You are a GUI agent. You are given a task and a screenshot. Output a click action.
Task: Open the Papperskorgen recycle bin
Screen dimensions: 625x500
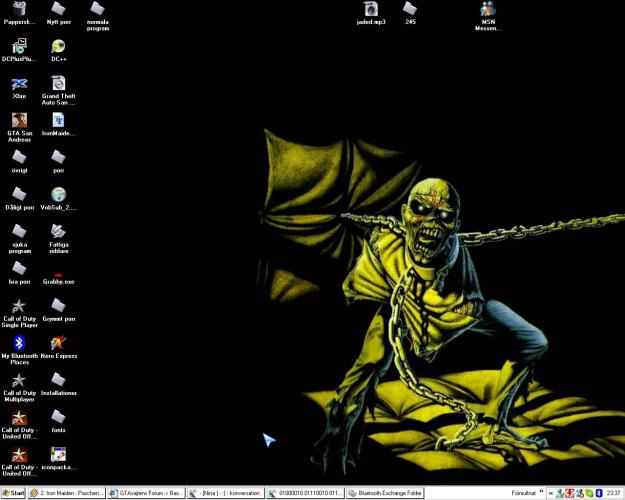(19, 10)
